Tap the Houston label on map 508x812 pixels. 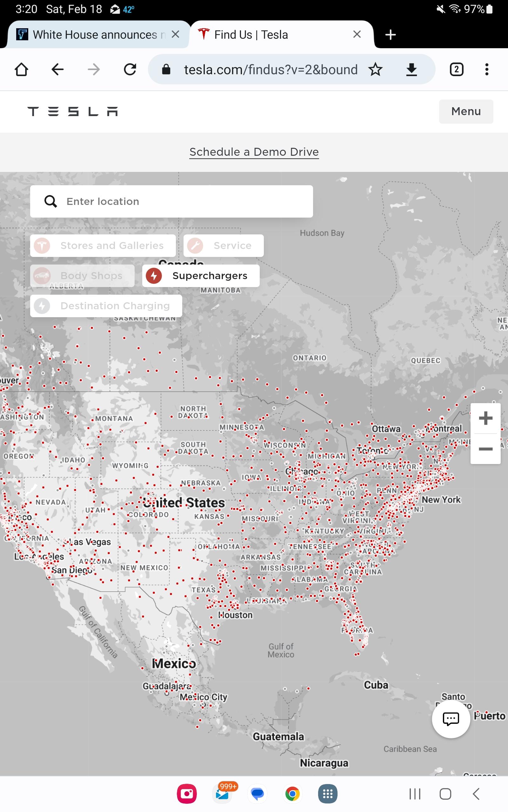235,615
